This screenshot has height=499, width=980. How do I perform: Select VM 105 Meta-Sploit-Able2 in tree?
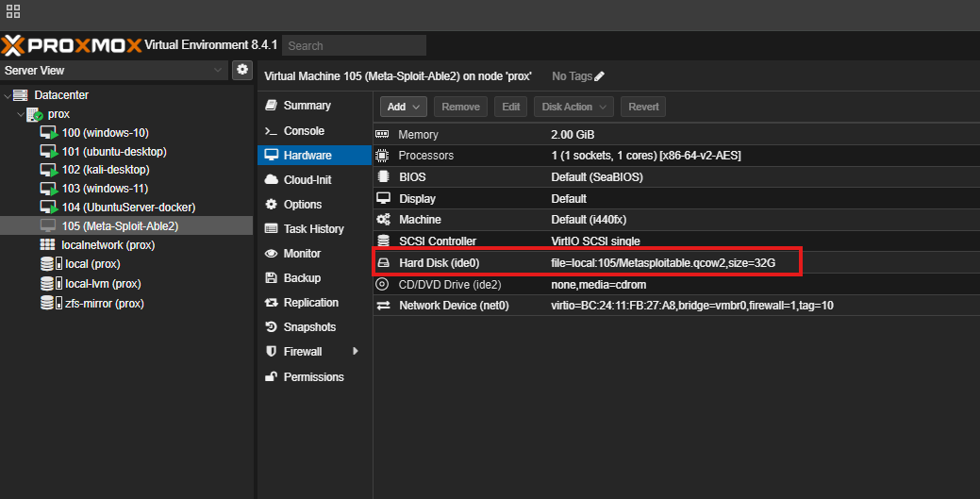pos(126,225)
